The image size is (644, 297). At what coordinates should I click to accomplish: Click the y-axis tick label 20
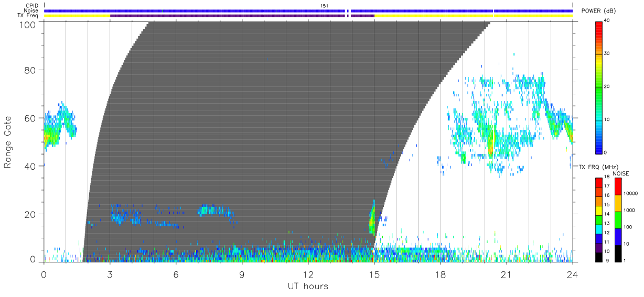[x=31, y=214]
